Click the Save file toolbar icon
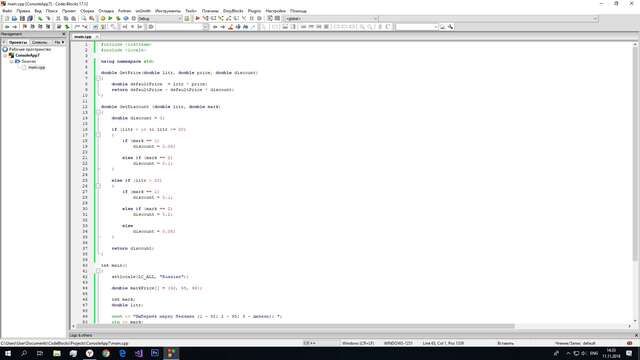640x360 pixels. coord(22,18)
